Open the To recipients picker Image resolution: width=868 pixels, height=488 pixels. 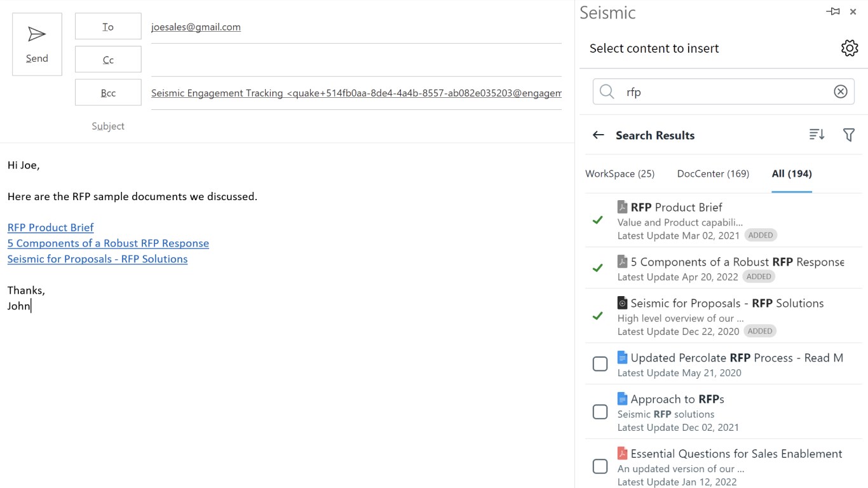click(x=108, y=27)
